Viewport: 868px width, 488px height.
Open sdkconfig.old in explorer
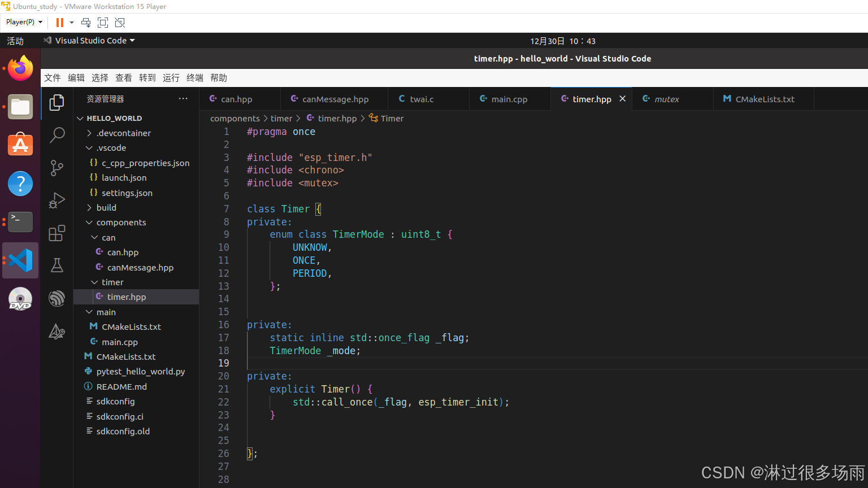136,432
